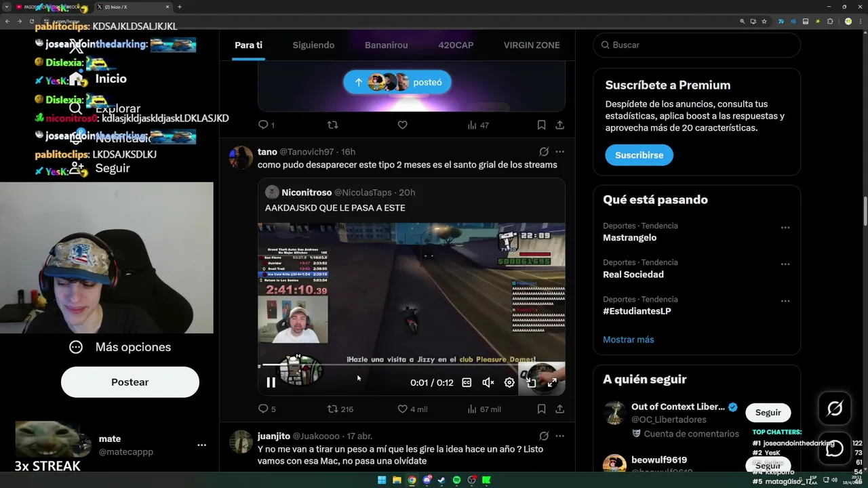The width and height of the screenshot is (868, 488).
Task: Open video settings gear
Action: [x=509, y=382]
